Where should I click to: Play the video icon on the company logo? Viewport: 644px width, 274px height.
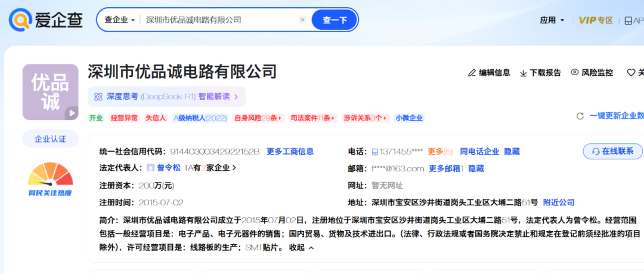click(x=72, y=113)
